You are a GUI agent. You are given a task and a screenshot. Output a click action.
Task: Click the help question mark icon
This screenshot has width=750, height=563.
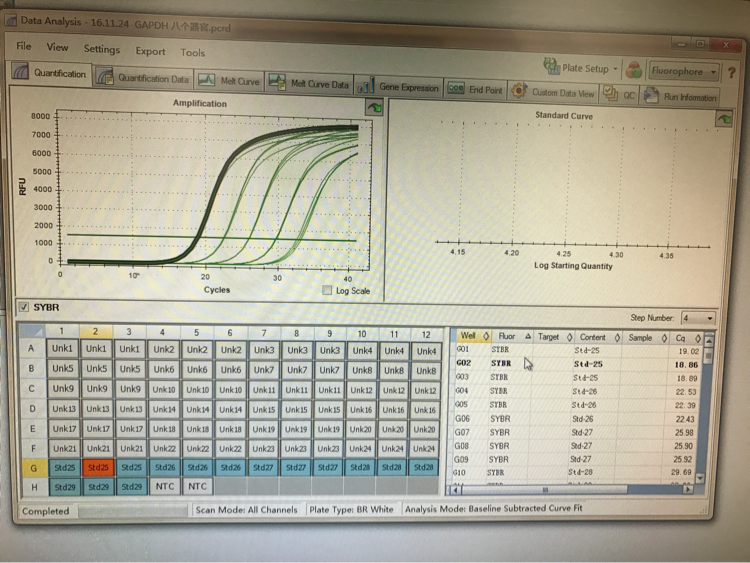click(731, 73)
